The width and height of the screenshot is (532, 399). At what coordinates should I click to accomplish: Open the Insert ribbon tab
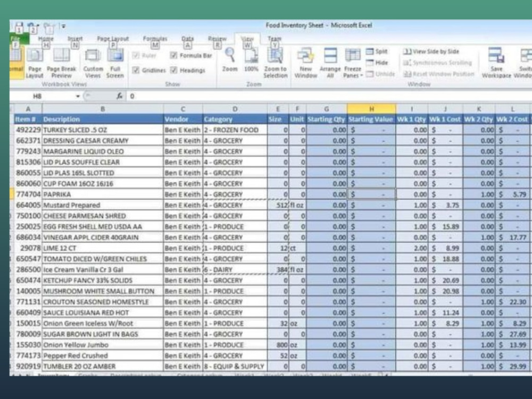coord(75,39)
